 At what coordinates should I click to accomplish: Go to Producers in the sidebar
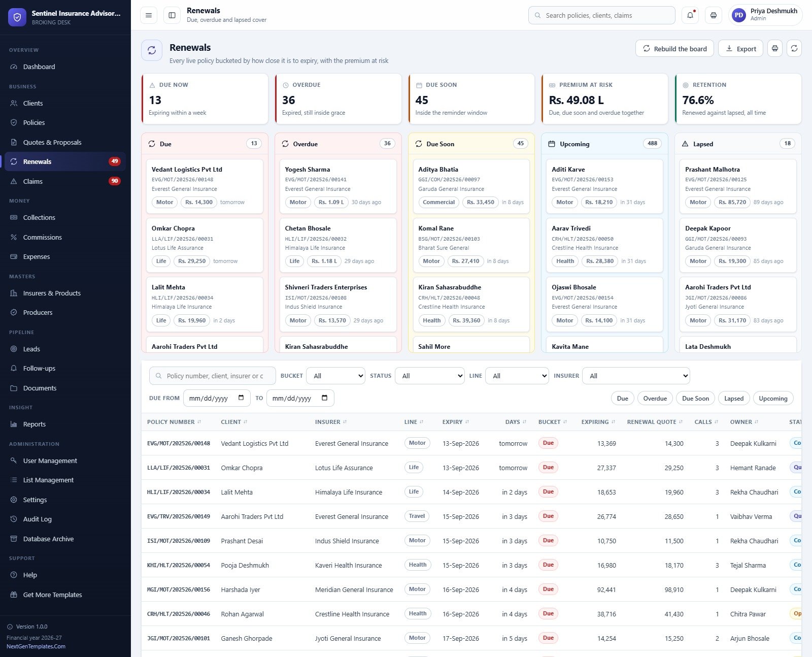65,313
